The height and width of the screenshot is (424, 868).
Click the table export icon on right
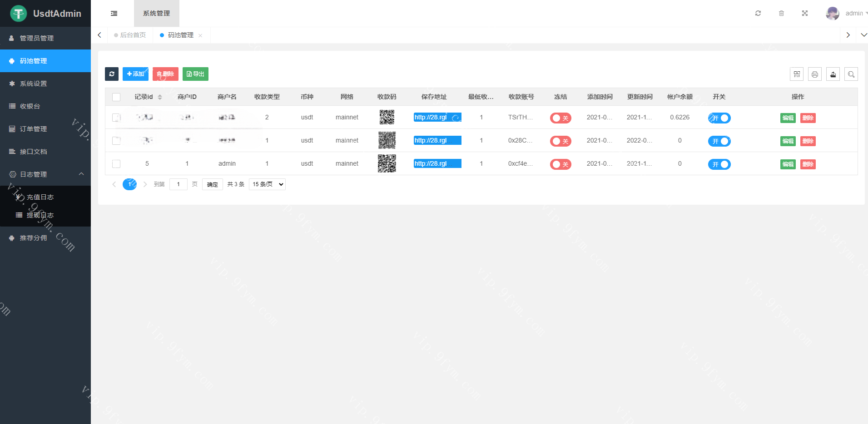tap(833, 74)
